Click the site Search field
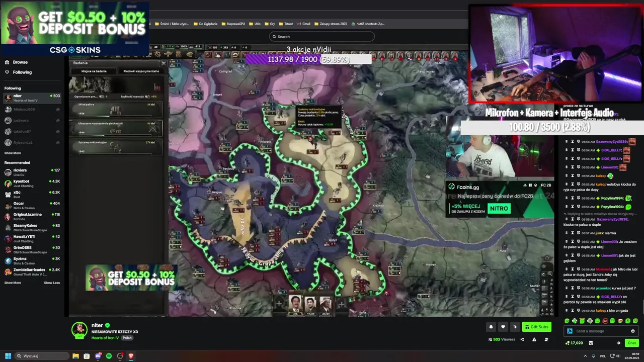 coord(322,36)
